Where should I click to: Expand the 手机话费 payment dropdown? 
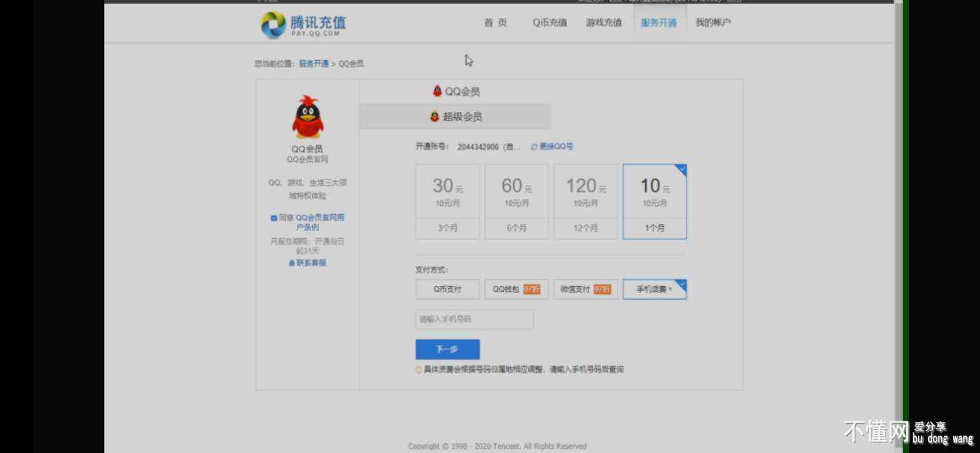(x=654, y=289)
